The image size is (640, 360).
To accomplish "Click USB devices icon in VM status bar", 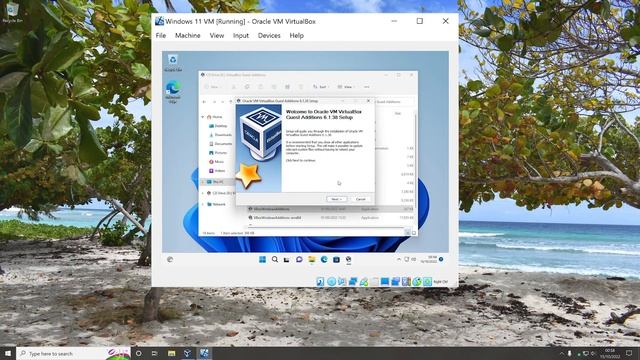I will coord(364,282).
